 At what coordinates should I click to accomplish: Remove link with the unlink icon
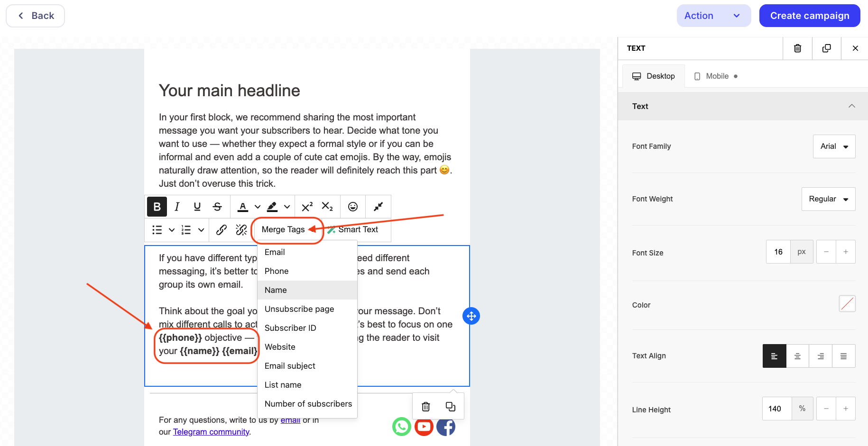coord(241,230)
